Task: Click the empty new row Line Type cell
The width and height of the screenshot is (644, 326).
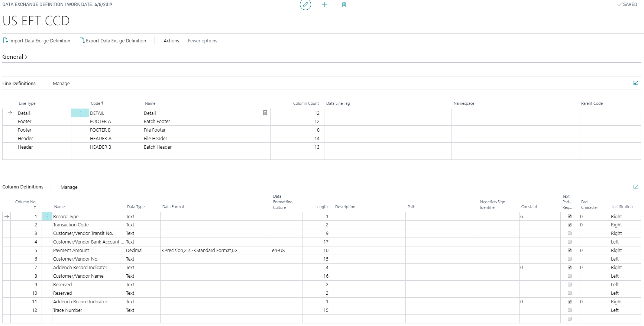Action: click(44, 156)
